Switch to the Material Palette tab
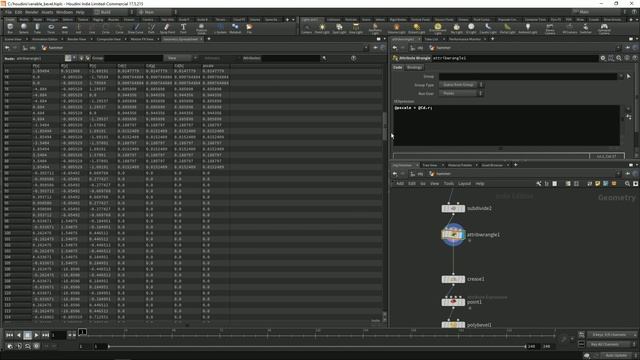Screen dimensions: 640x360 click(460, 165)
